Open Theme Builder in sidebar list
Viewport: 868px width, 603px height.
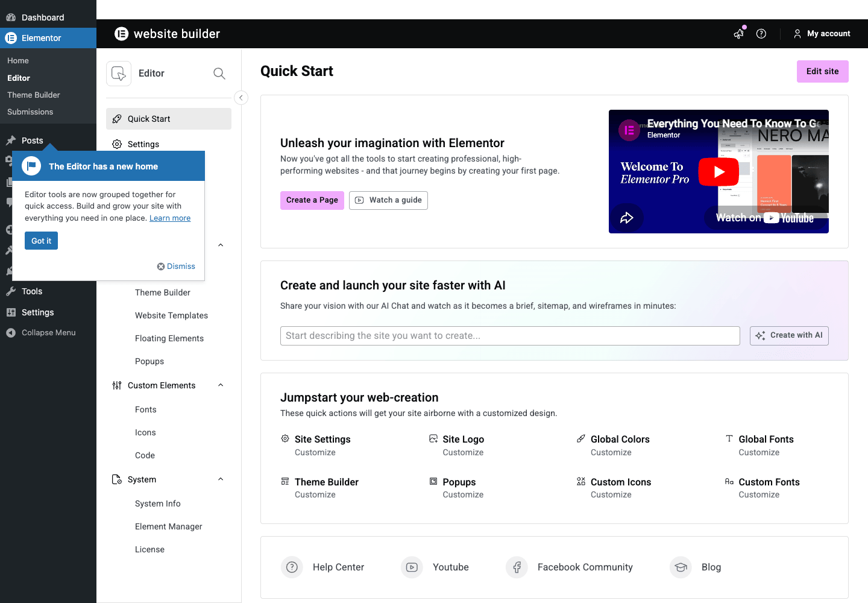tap(163, 292)
